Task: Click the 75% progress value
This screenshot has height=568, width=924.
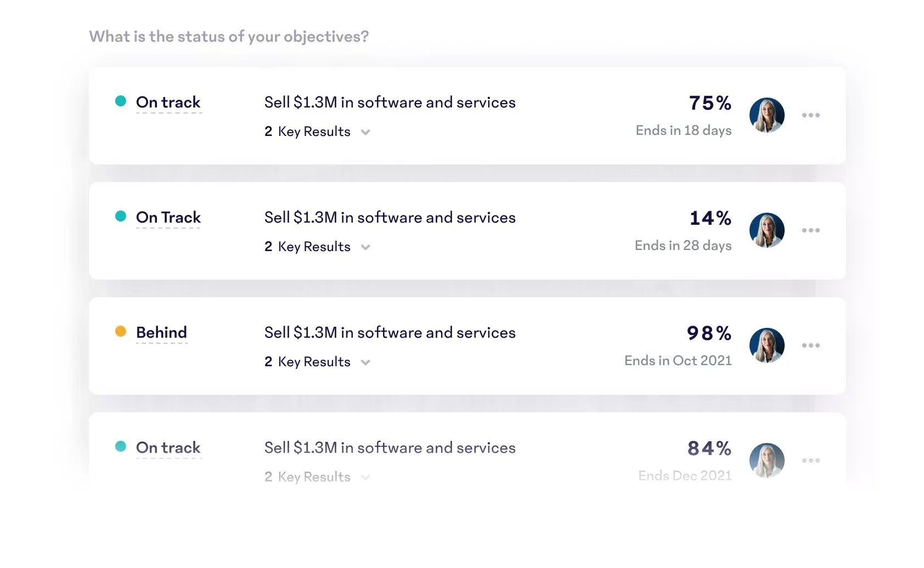Action: tap(709, 103)
